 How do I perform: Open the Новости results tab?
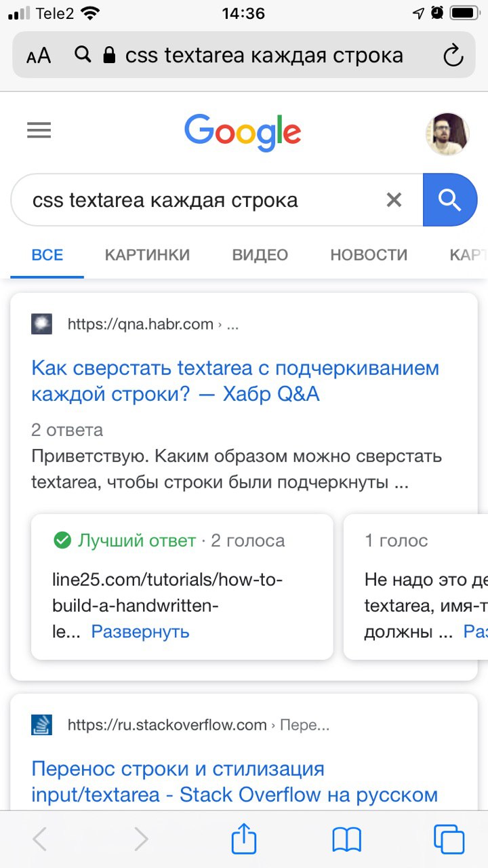click(369, 255)
